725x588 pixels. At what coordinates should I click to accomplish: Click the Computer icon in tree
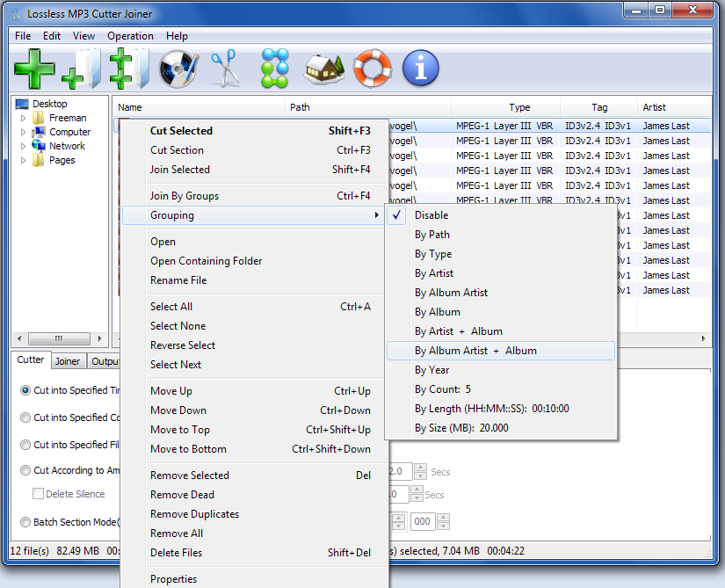click(x=39, y=132)
